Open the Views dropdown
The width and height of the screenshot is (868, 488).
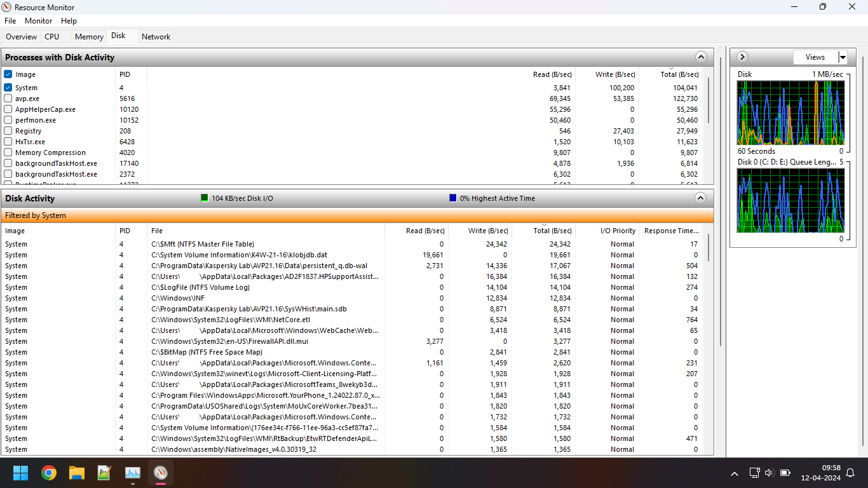(x=843, y=57)
